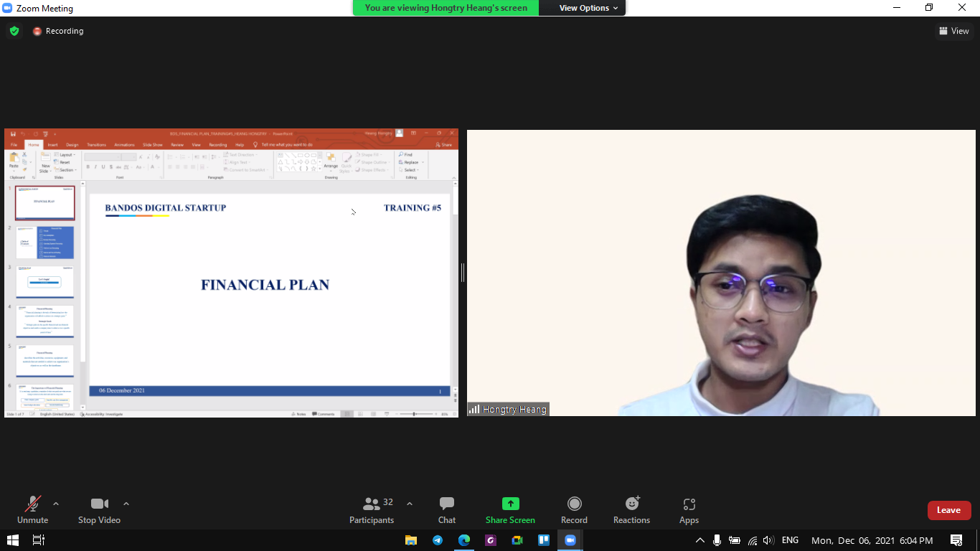Open File Explorer from the taskbar
This screenshot has height=551, width=980.
click(411, 540)
